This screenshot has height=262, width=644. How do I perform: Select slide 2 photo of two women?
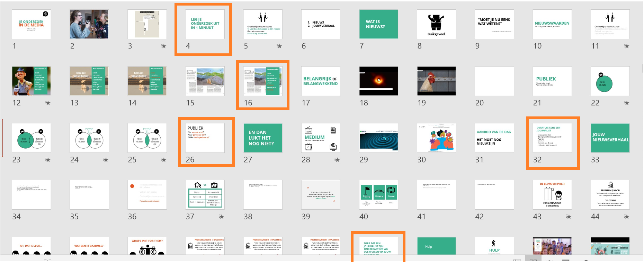click(x=89, y=24)
